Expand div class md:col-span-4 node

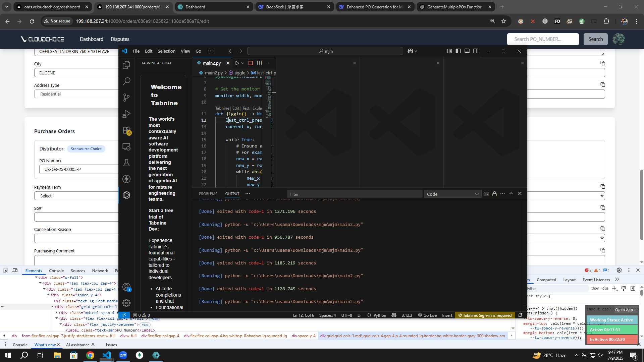pos(56,313)
